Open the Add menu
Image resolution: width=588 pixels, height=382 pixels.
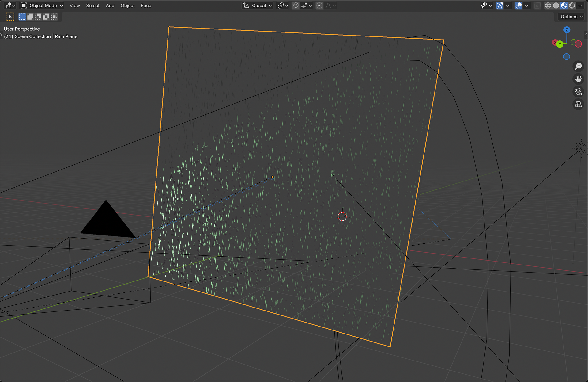click(110, 6)
